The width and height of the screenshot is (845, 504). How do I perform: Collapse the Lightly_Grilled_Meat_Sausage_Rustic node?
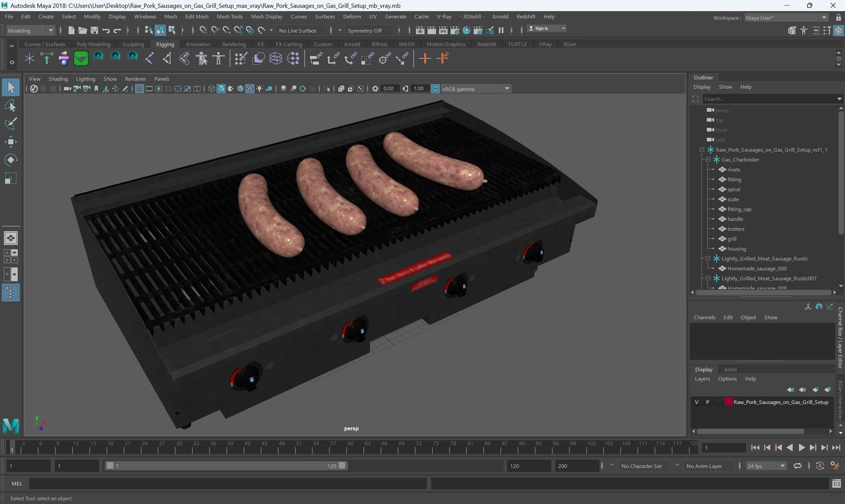pos(708,259)
